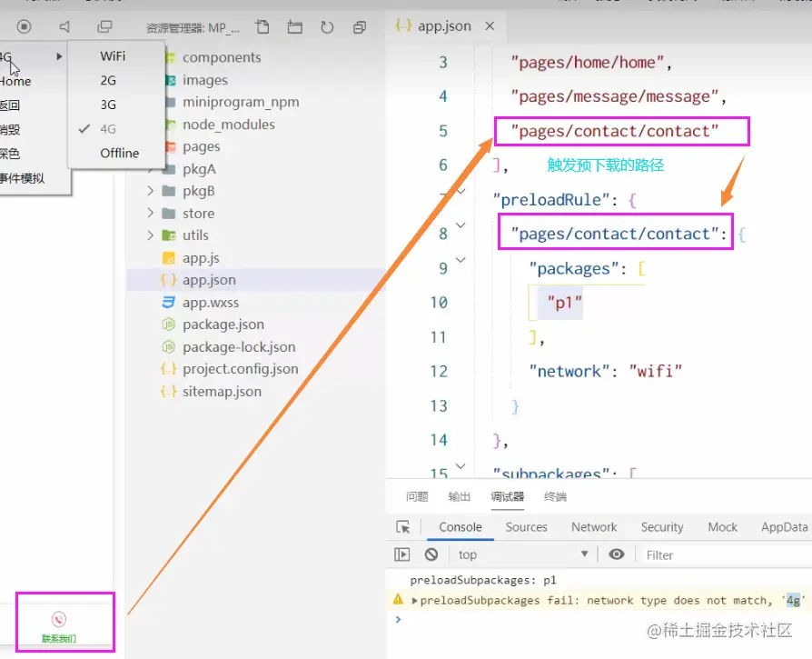Collapse the subpackages fold on line 15
Image resolution: width=812 pixels, height=659 pixels.
[460, 465]
